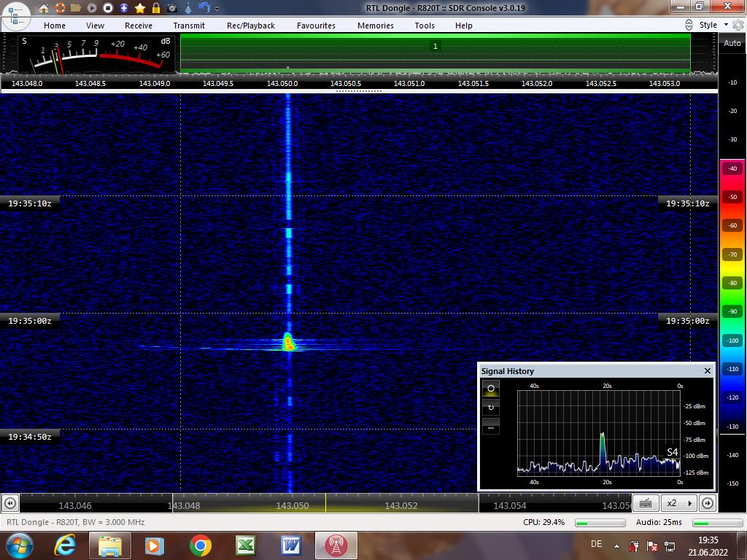Click 143.046 on the bottom frequency bar
Screen dimensions: 747x560
click(x=75, y=506)
